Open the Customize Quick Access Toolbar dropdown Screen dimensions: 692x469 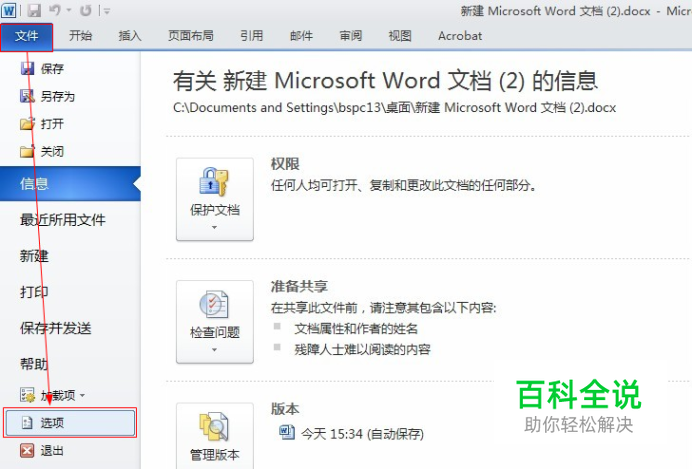point(106,11)
